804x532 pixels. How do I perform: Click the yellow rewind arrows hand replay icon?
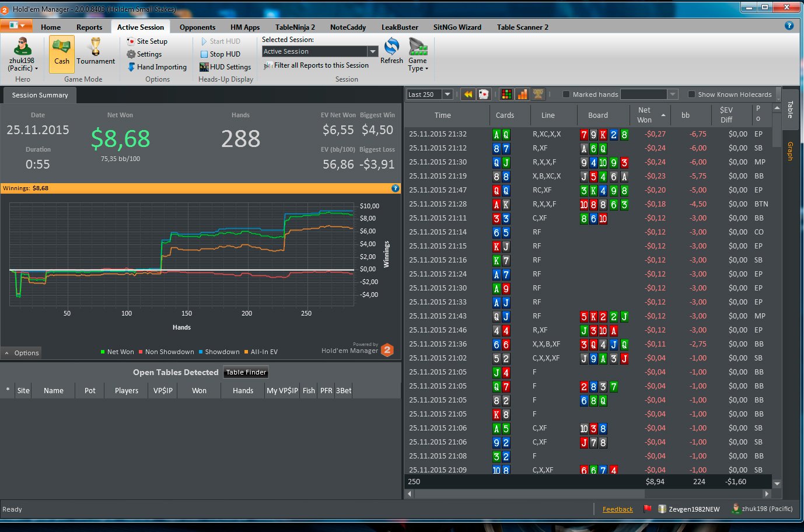[468, 94]
